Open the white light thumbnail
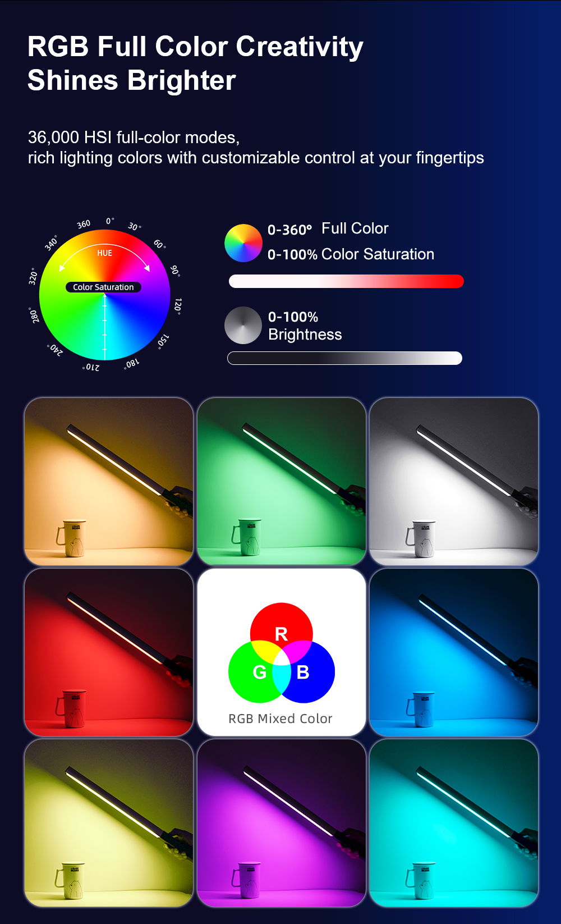 (x=454, y=482)
